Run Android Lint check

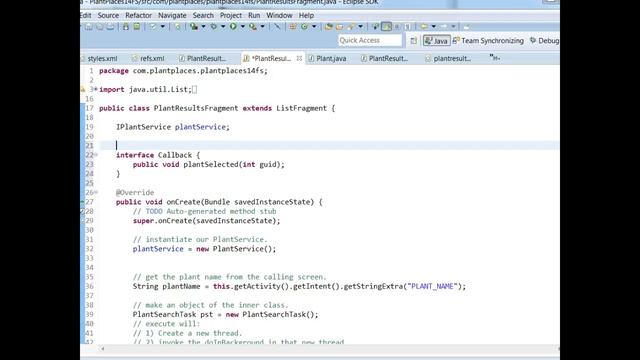(x=153, y=27)
